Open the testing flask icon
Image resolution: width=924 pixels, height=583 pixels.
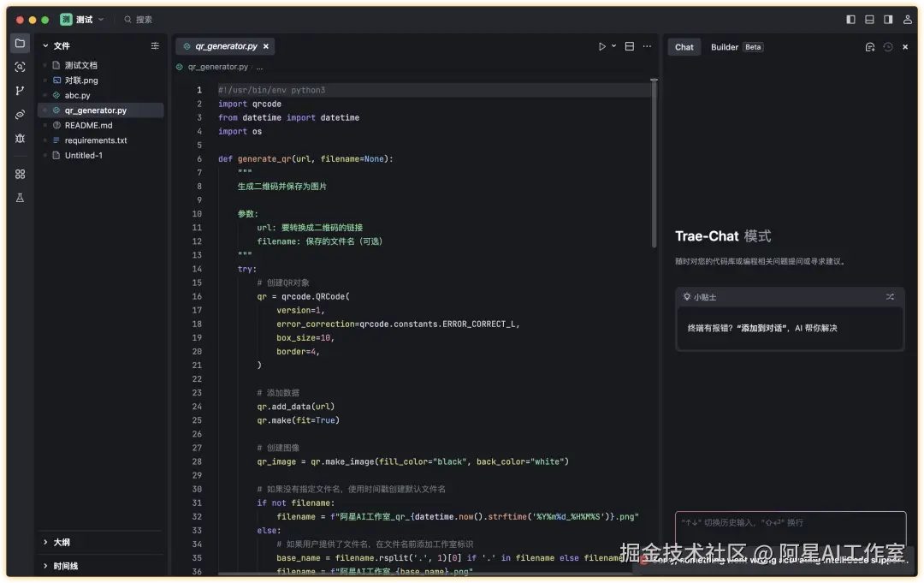click(20, 198)
